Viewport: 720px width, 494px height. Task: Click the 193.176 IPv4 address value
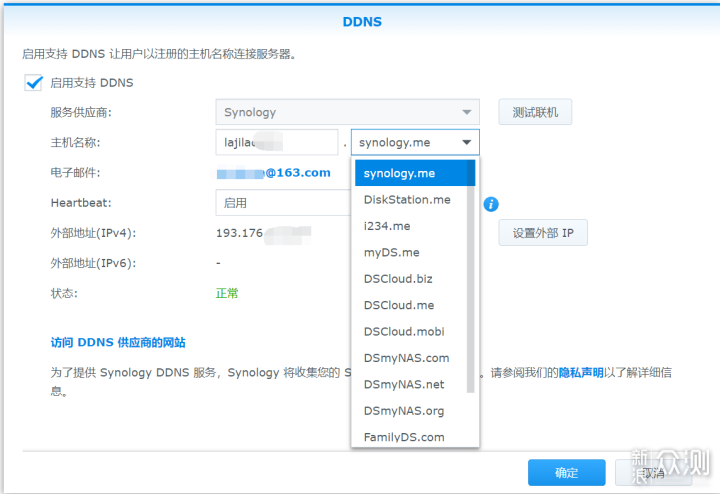coord(264,233)
